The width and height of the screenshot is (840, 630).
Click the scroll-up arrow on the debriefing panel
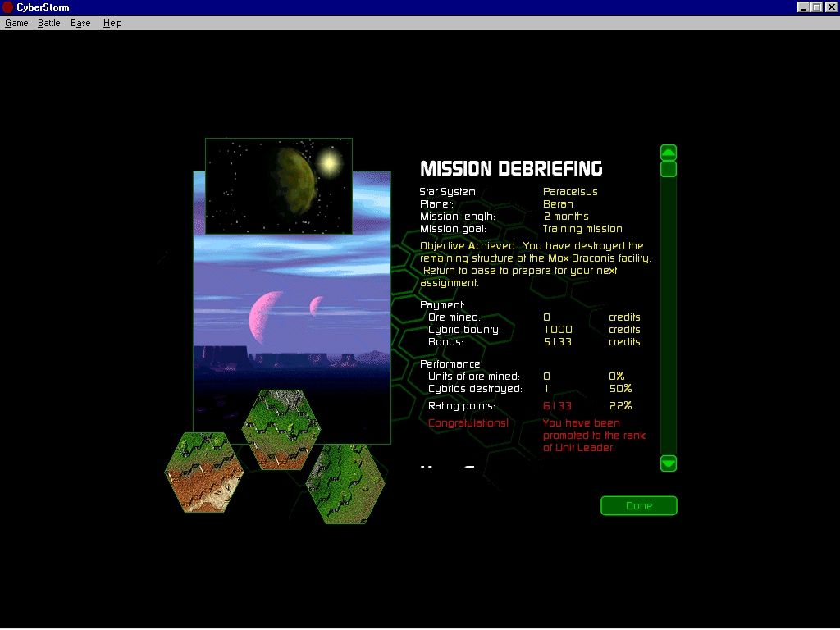(668, 152)
